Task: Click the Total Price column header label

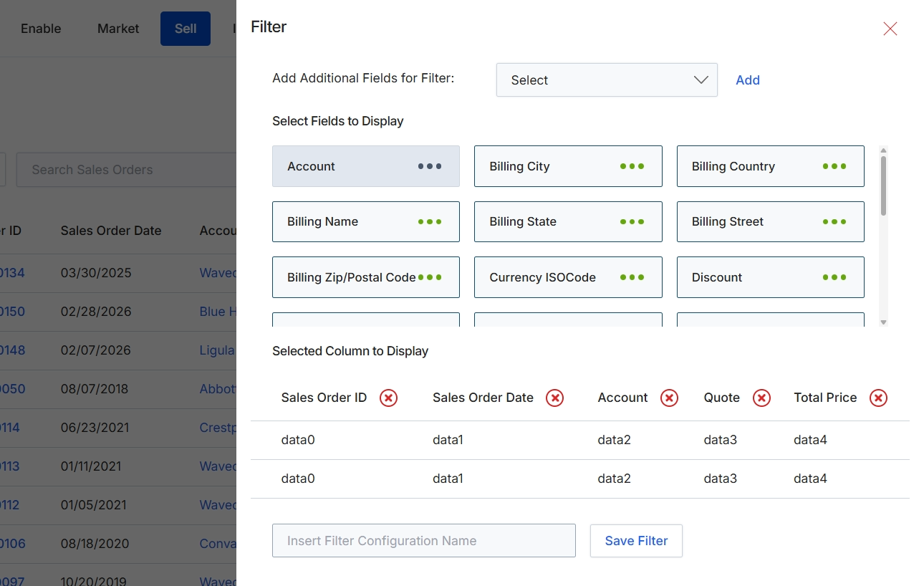Action: 825,398
